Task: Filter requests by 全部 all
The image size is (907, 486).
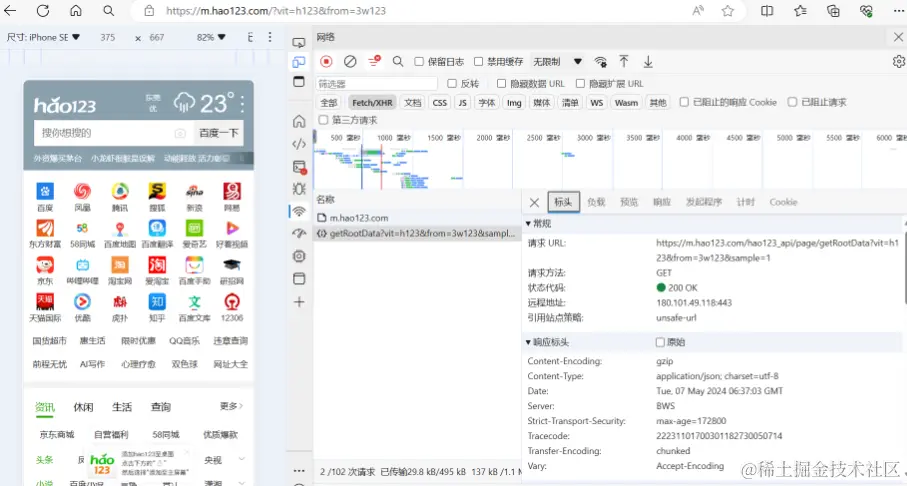Action: click(x=329, y=102)
